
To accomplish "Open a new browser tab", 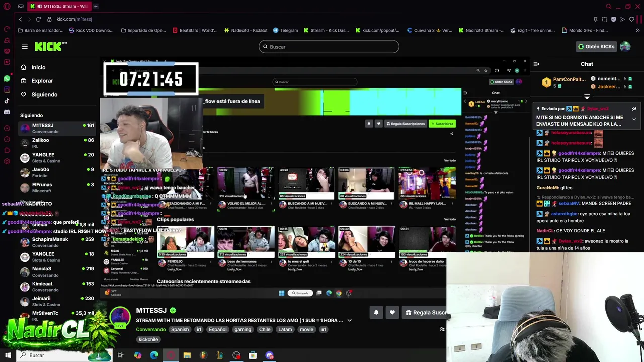I will [96, 6].
